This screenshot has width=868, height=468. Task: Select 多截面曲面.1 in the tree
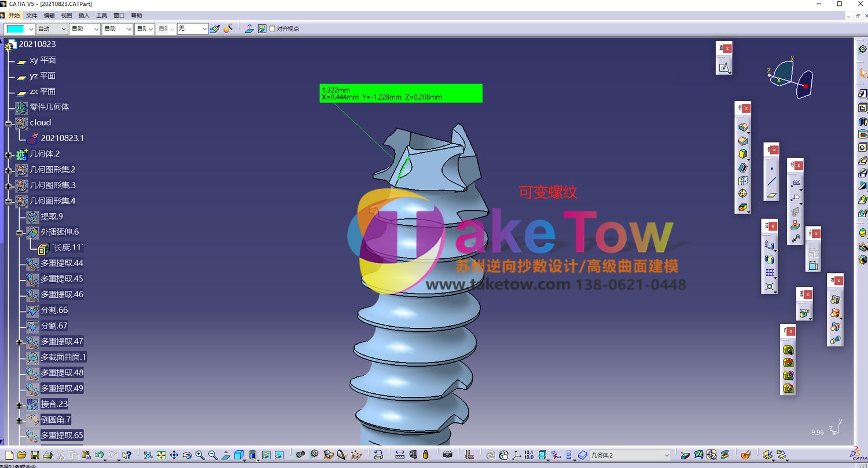[x=63, y=357]
